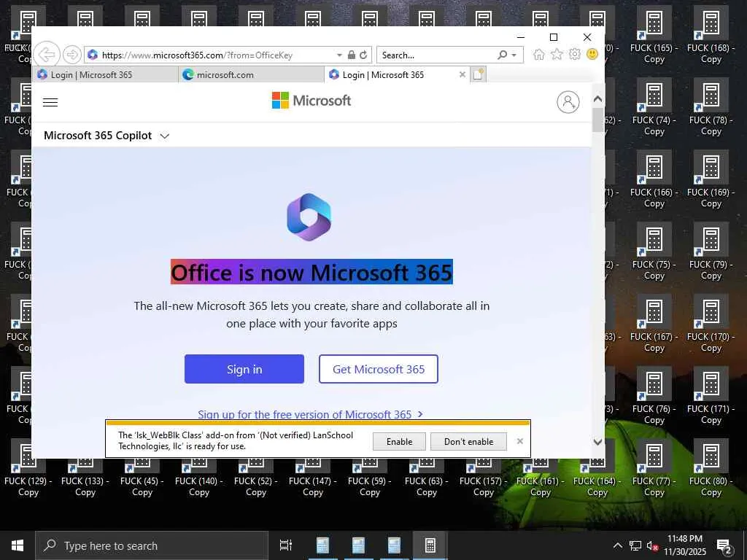Show hidden icons in the system tray
Viewport: 747px width, 560px height.
click(617, 545)
